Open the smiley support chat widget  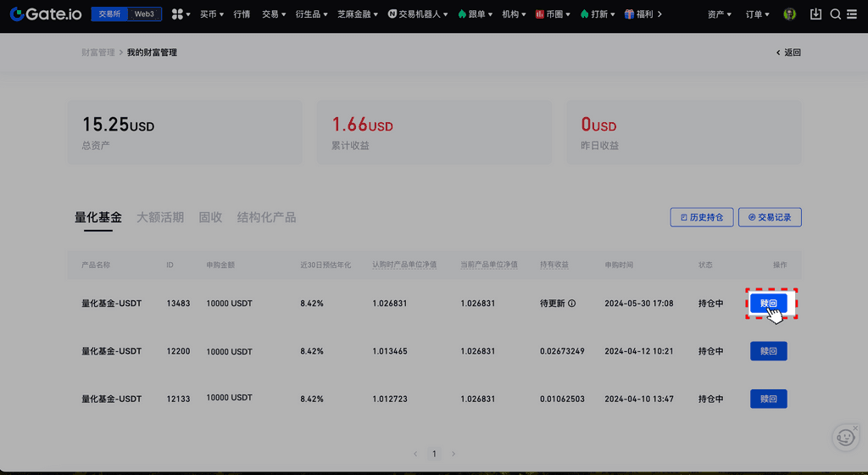845,437
